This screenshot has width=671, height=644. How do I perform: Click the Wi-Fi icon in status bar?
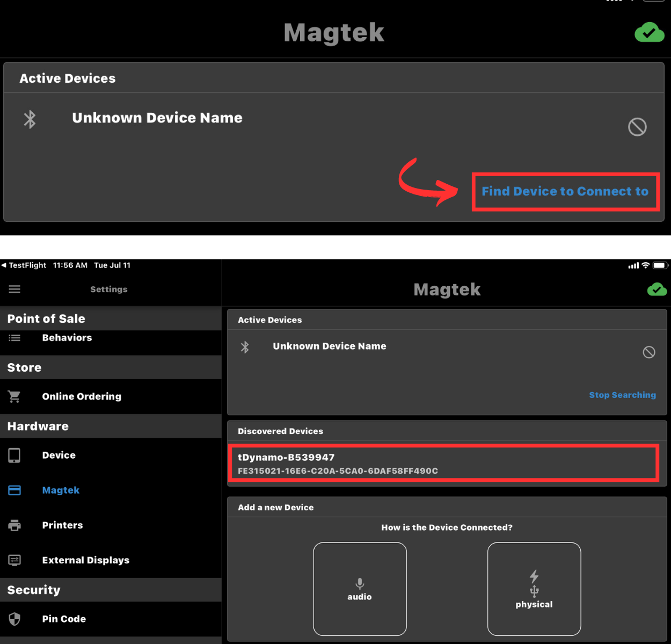click(646, 265)
